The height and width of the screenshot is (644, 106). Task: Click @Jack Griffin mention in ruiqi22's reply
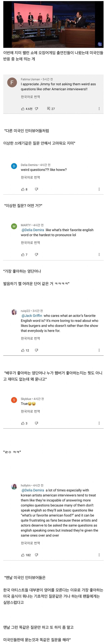32,315
